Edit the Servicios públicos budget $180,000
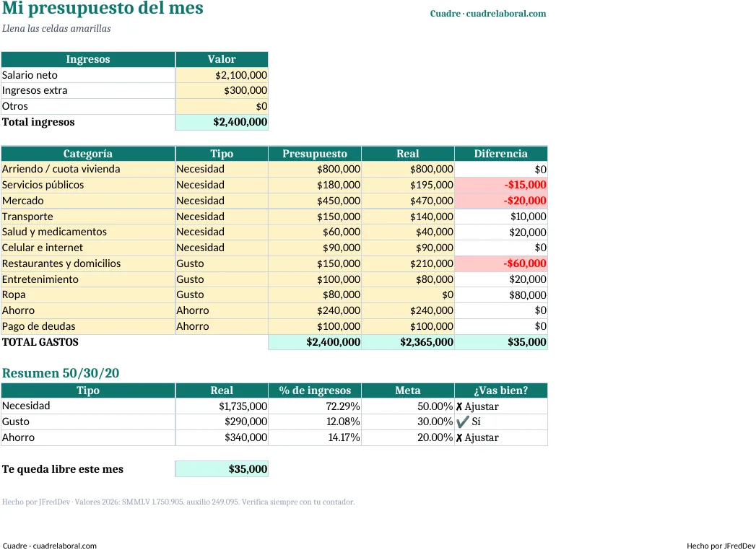This screenshot has width=756, height=550. pos(315,185)
